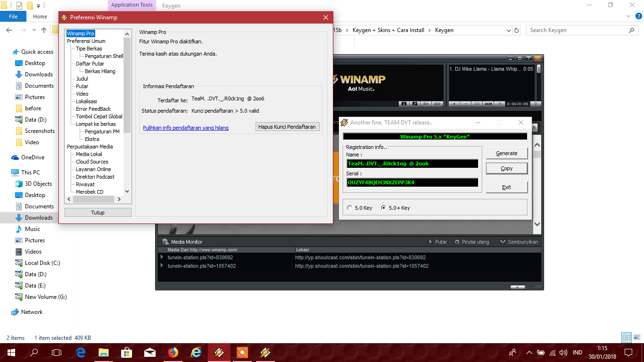Select Daftar Putar tree item
The width and height of the screenshot is (644, 362).
(90, 64)
